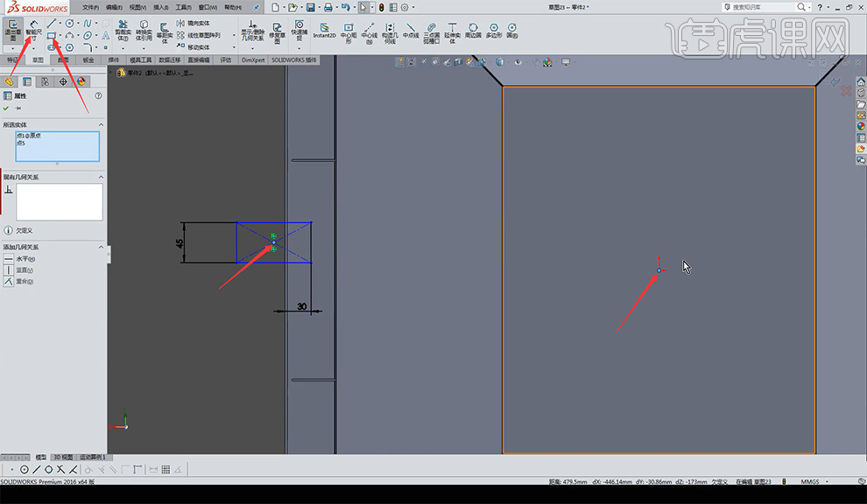This screenshot has height=504, width=867.
Task: Select the 中心线 centerline tool
Action: (370, 32)
